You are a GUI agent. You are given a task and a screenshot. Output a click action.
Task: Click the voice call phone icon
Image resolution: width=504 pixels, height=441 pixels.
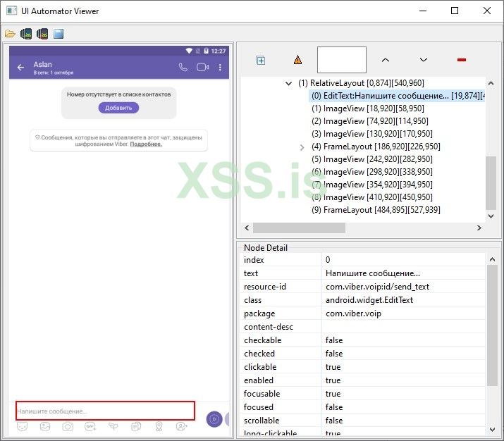[x=183, y=67]
